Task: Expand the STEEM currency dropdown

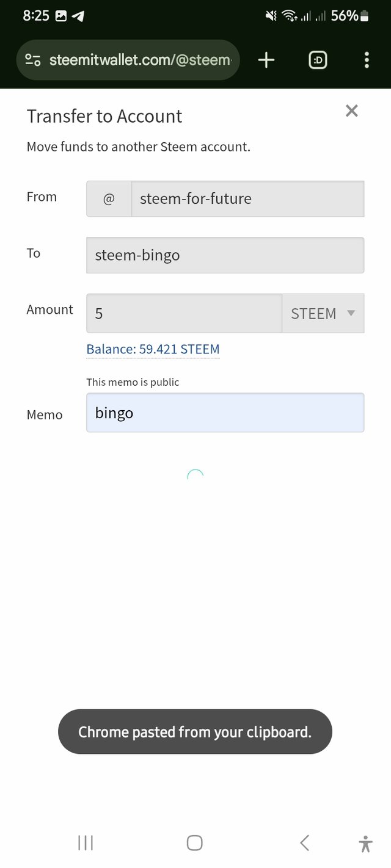Action: pos(323,313)
